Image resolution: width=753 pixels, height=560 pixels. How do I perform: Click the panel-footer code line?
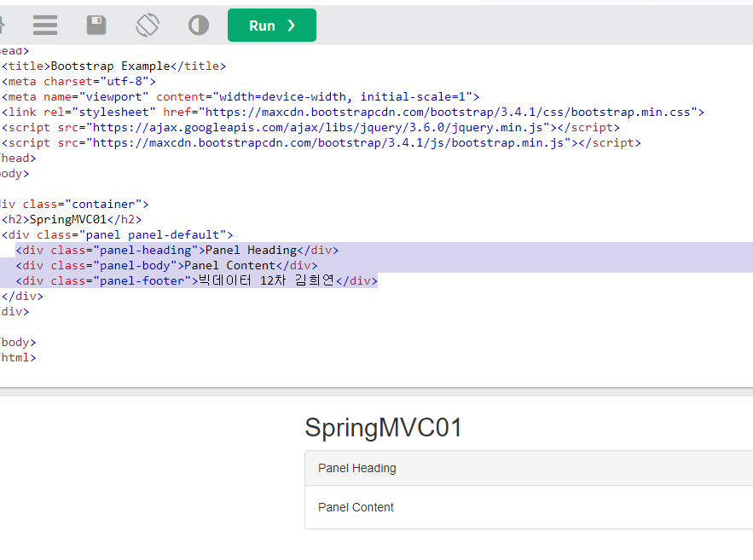click(197, 280)
